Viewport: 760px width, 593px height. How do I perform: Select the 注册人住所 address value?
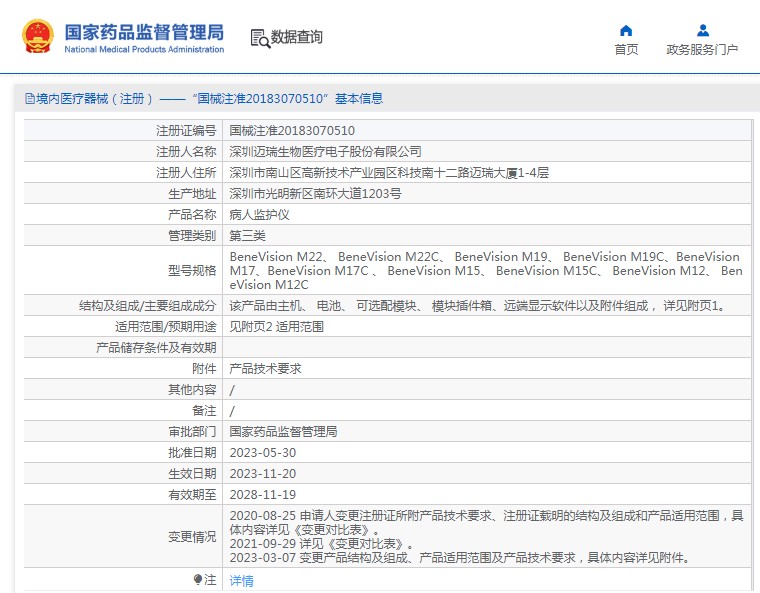pos(389,173)
